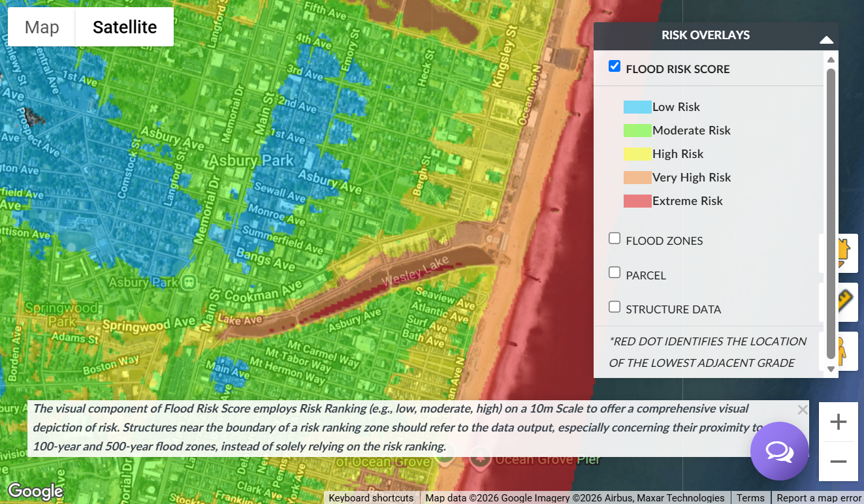The image size is (864, 504).
Task: Uncheck the Flood Risk Score checkbox
Action: tap(614, 66)
